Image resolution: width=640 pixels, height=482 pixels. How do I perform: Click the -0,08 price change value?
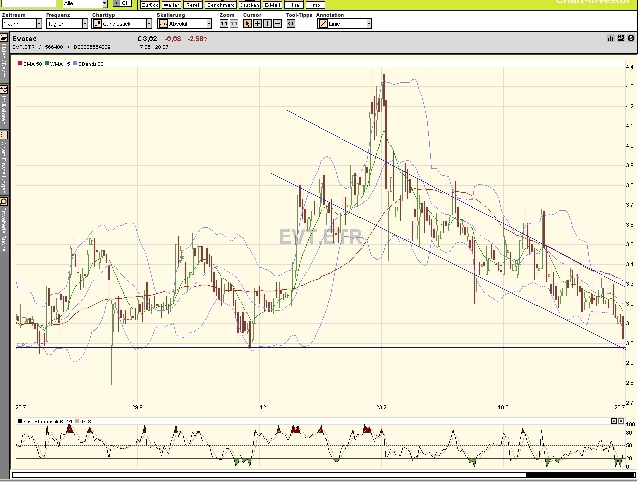(x=173, y=38)
